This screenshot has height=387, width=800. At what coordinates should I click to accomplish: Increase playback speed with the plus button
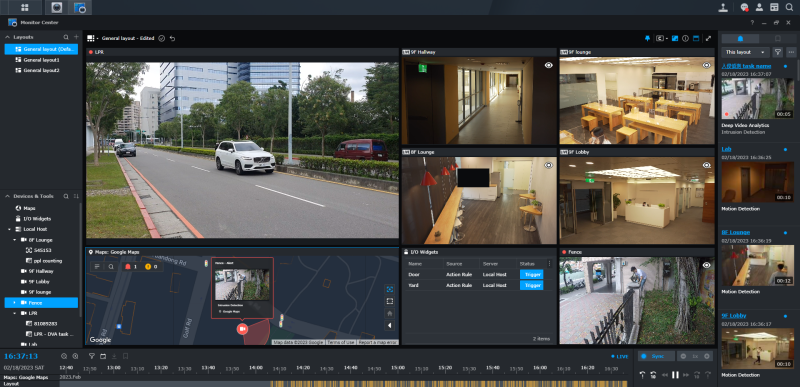[x=707, y=356]
